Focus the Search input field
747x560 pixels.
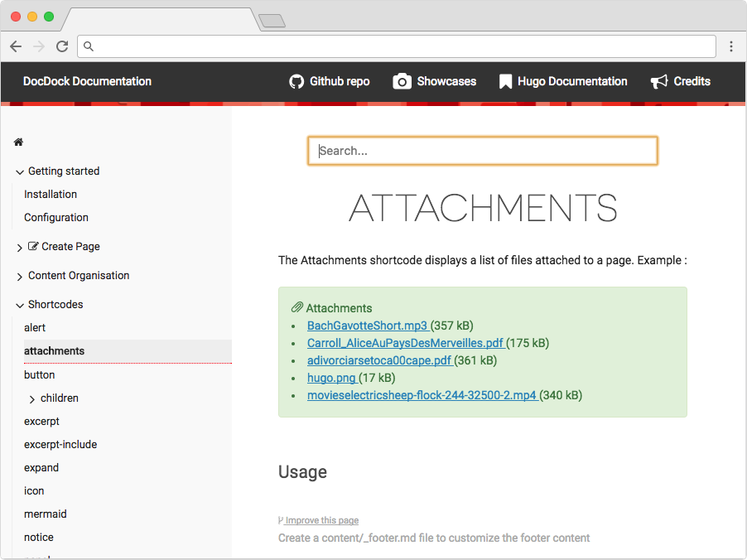483,151
